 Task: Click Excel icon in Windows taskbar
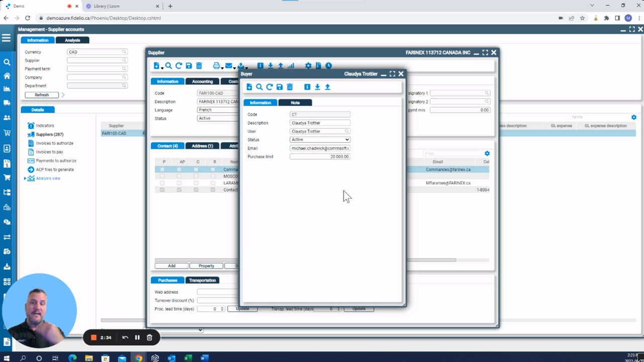point(188,358)
